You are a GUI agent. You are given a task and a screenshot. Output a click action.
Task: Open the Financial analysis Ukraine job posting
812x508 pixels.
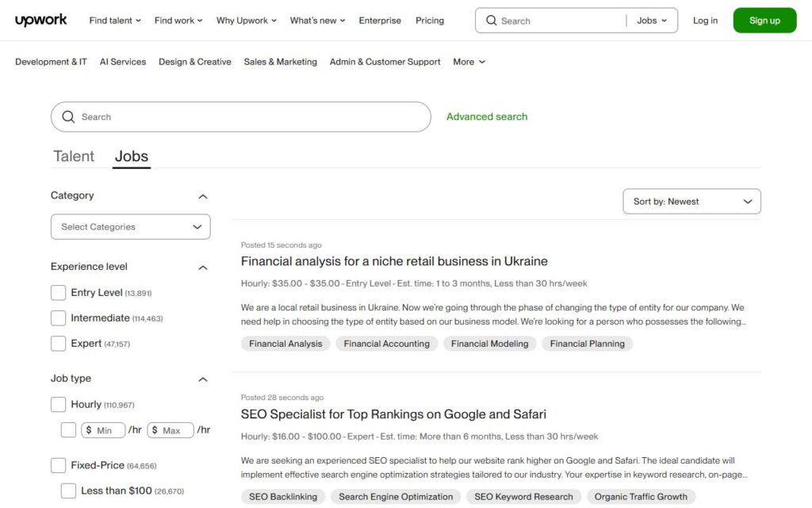pyautogui.click(x=394, y=261)
